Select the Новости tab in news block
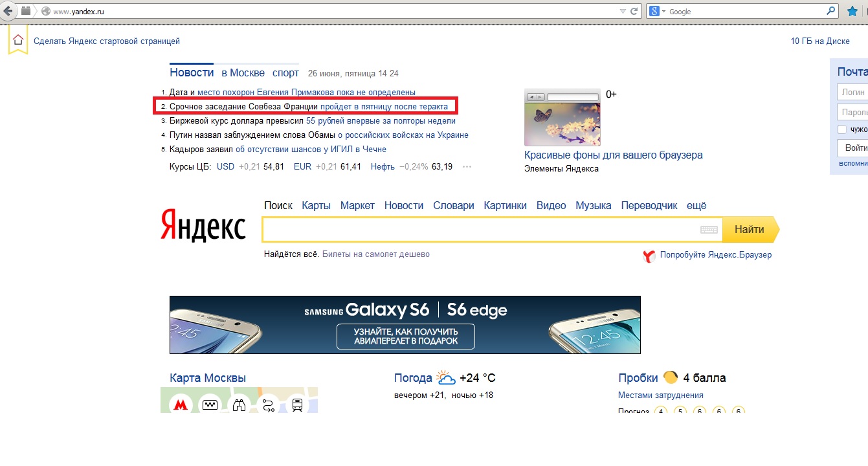This screenshot has width=868, height=466. point(192,72)
